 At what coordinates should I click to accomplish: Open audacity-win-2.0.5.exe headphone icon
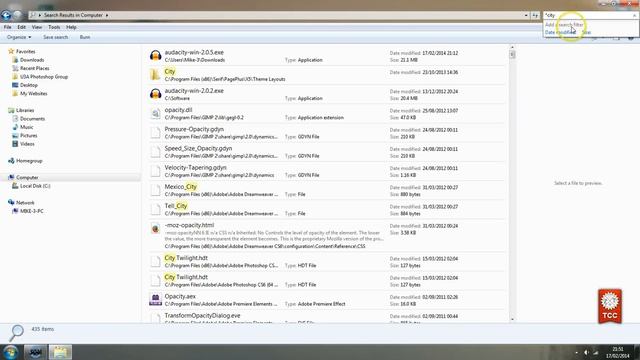(155, 56)
